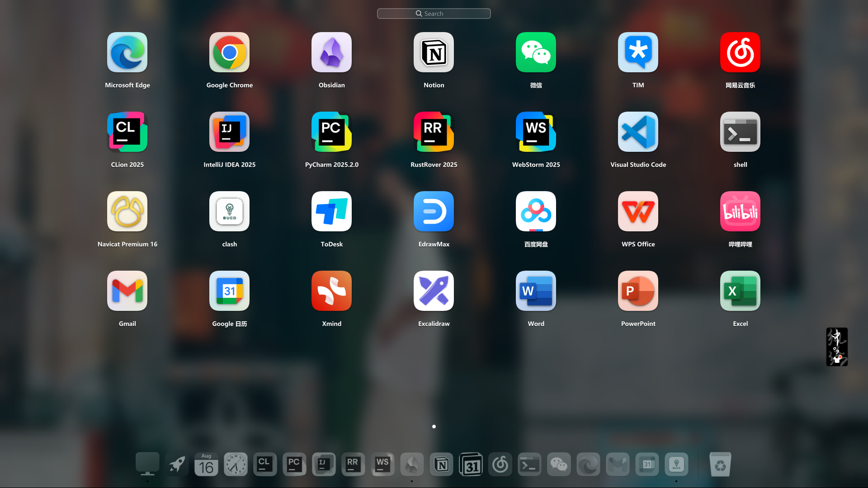
Task: Launch ToDesk remote desktop
Action: [331, 211]
